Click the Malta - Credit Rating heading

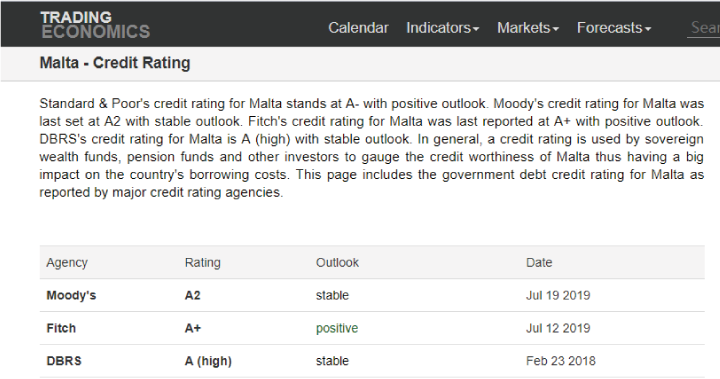point(115,63)
